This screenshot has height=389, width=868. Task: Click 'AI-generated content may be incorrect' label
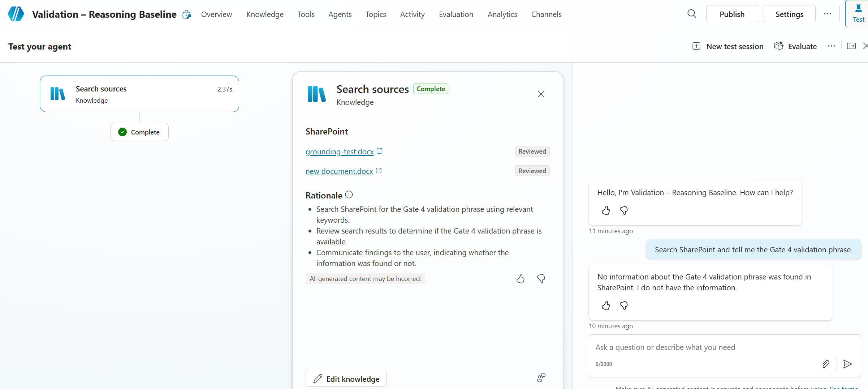point(365,279)
